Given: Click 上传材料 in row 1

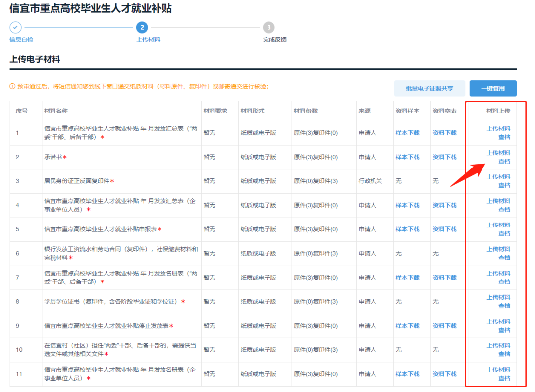Looking at the screenshot, I should [498, 129].
